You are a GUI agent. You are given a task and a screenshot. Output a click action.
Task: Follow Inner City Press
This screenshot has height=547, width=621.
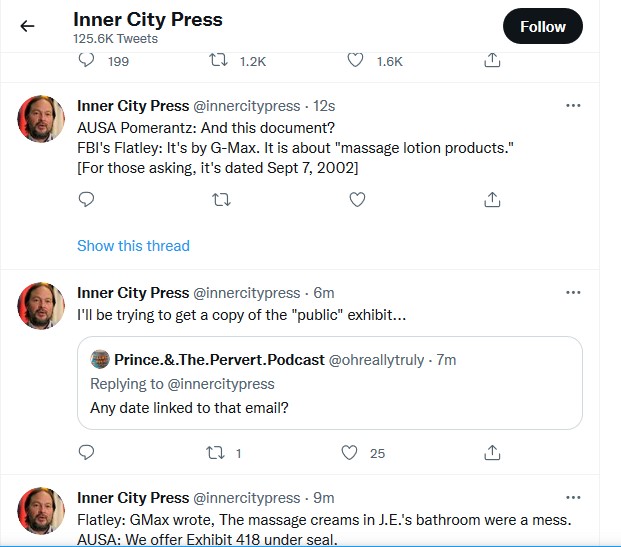(543, 26)
